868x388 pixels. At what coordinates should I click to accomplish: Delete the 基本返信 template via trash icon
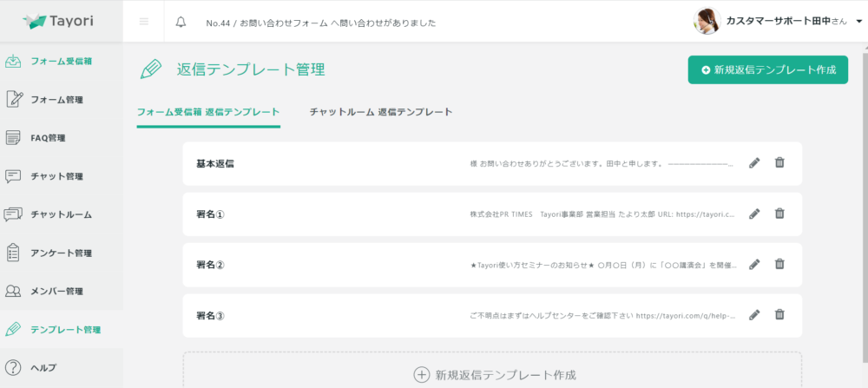[x=779, y=162]
